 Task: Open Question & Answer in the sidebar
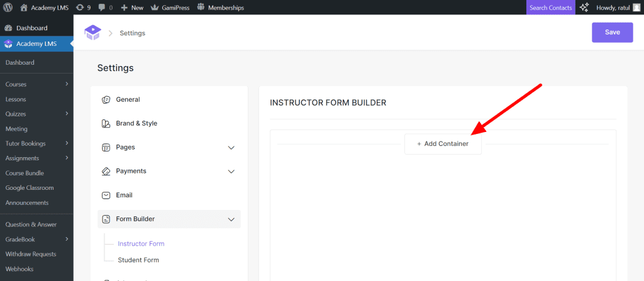click(31, 224)
